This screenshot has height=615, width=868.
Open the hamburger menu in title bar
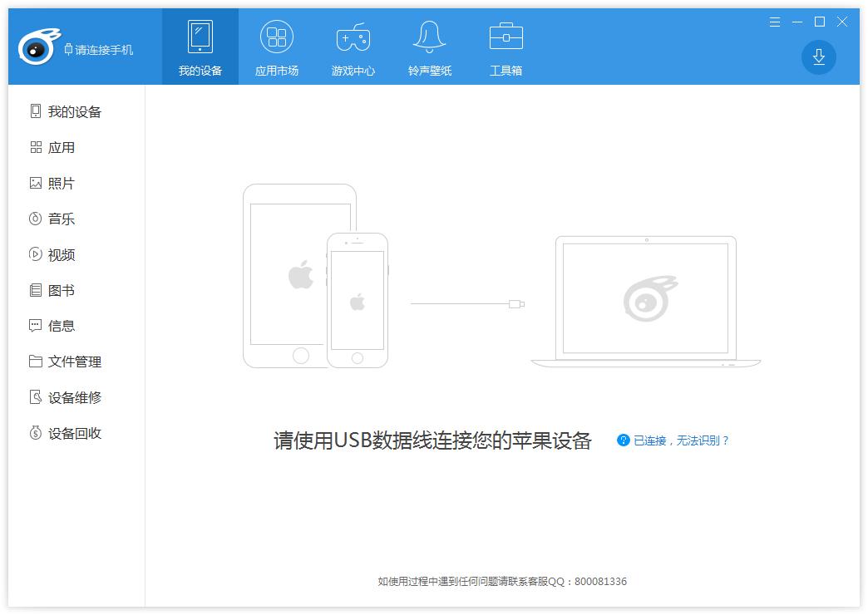click(775, 22)
